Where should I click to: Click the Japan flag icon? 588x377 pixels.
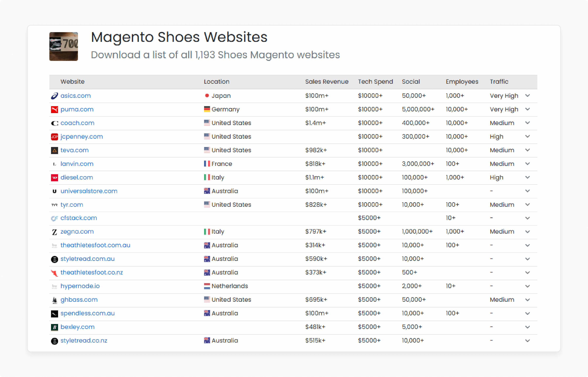pyautogui.click(x=207, y=95)
